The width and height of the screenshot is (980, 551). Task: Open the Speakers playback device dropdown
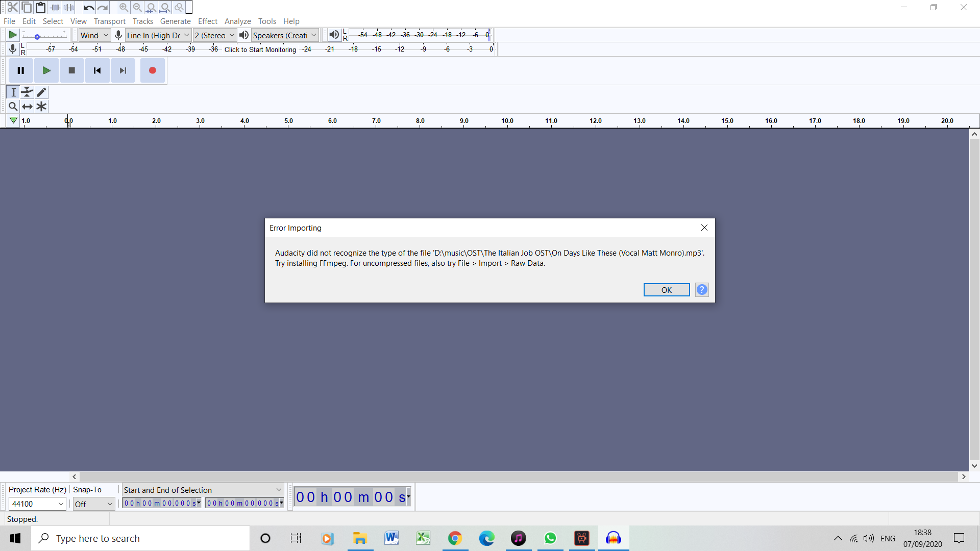tap(285, 35)
